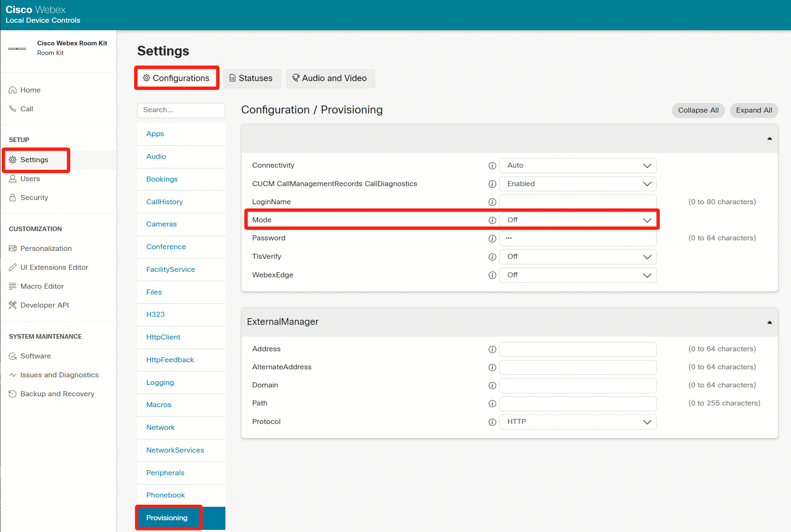Click the info icon beside Address
791x532 pixels.
492,349
